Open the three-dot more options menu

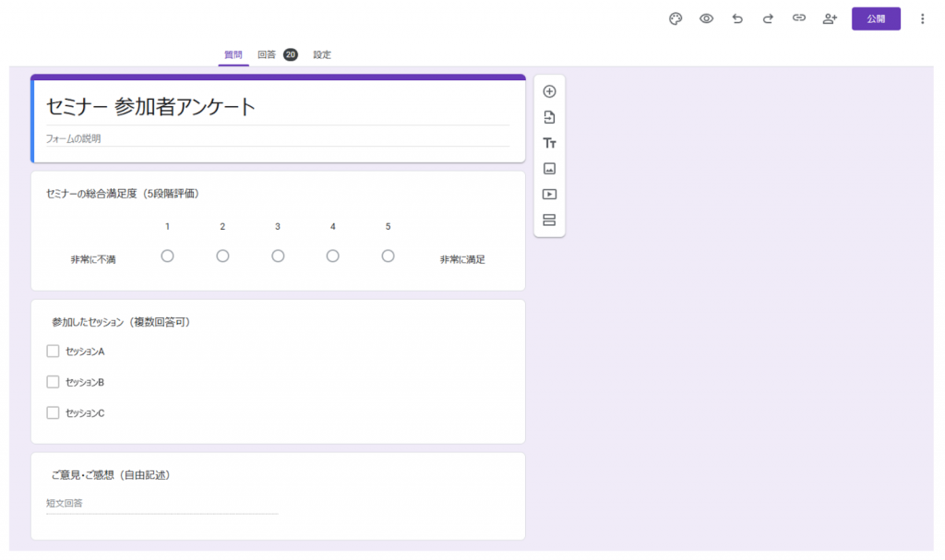(922, 18)
